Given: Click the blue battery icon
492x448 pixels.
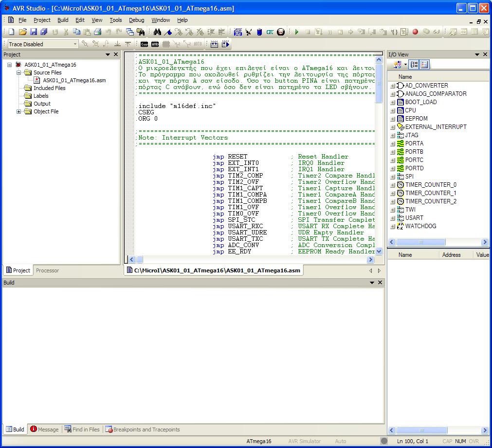Looking at the screenshot, I should click(x=259, y=32).
